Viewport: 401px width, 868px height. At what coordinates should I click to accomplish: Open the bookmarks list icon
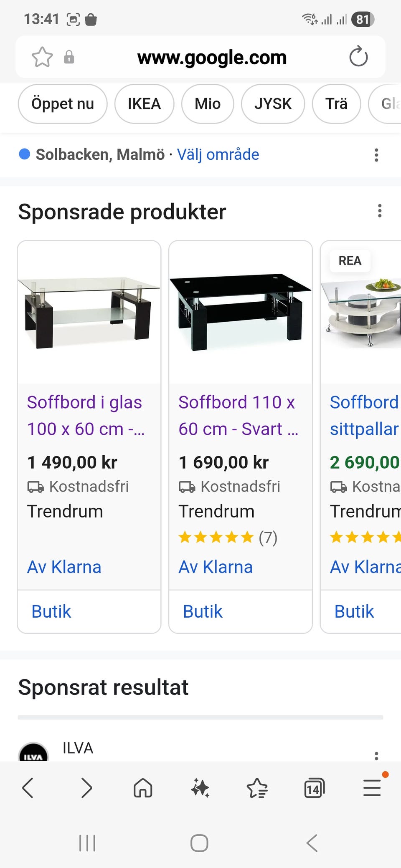click(x=257, y=788)
